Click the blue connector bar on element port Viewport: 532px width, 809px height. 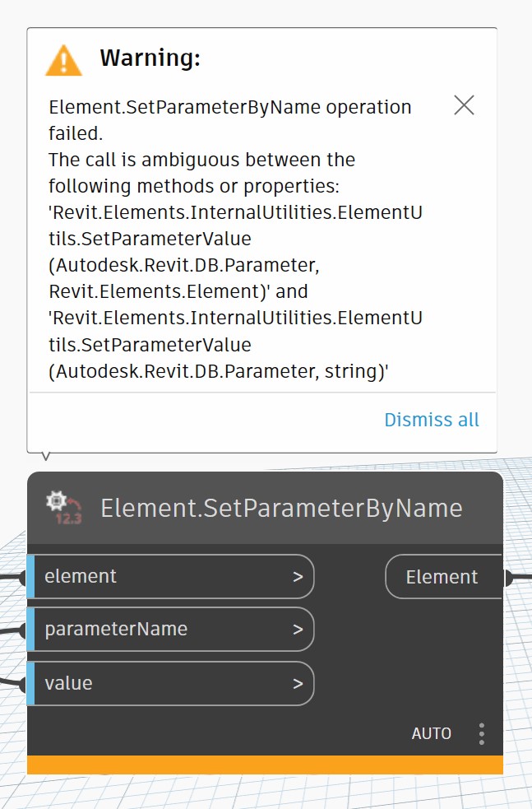tap(30, 577)
